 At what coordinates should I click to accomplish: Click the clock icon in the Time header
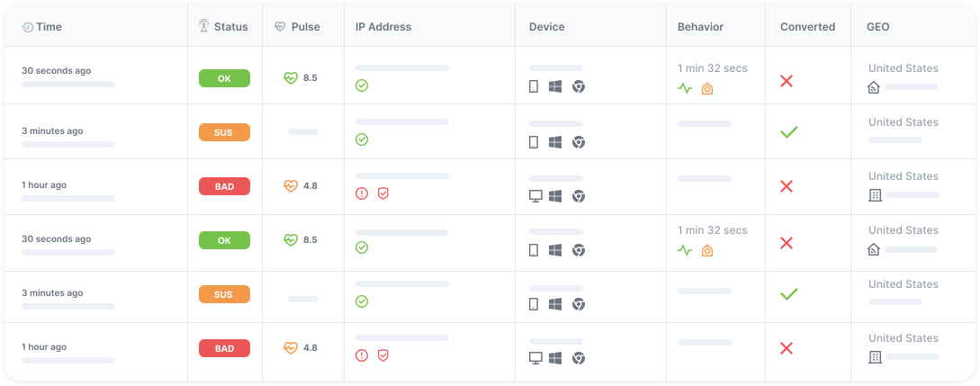click(28, 27)
